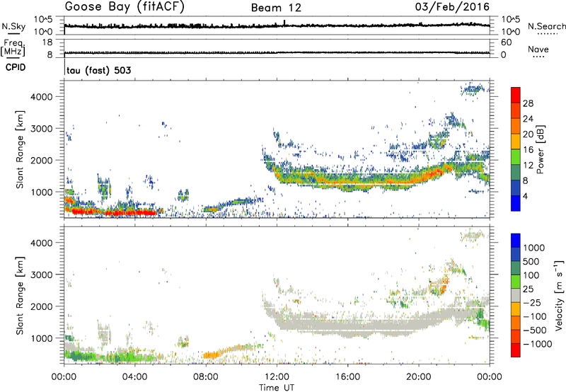The height and width of the screenshot is (392, 566).
Task: Click 'Slant Range [km]' label of velocity panel
Action: point(19,295)
